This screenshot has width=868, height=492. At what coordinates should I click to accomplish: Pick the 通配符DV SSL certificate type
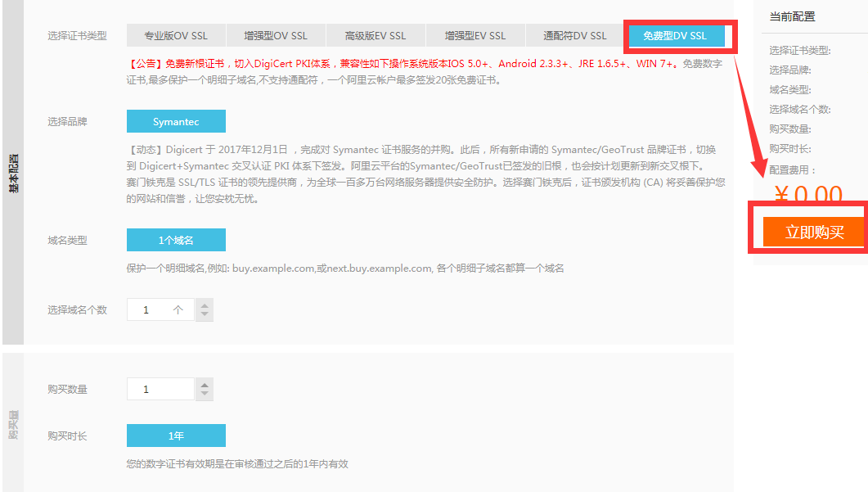(575, 36)
